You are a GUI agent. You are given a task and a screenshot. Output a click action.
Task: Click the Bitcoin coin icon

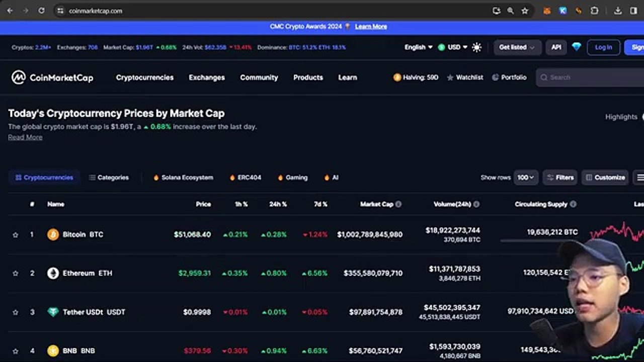click(x=53, y=234)
